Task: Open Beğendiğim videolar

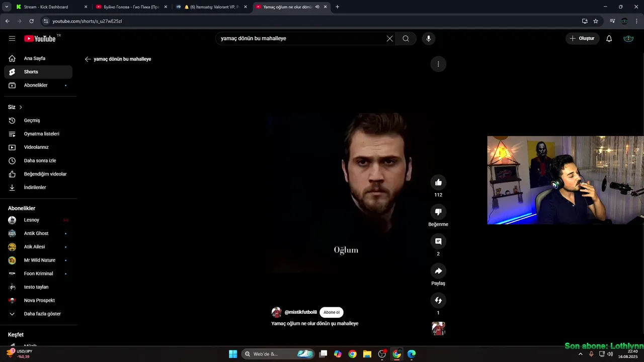Action: 38,174
